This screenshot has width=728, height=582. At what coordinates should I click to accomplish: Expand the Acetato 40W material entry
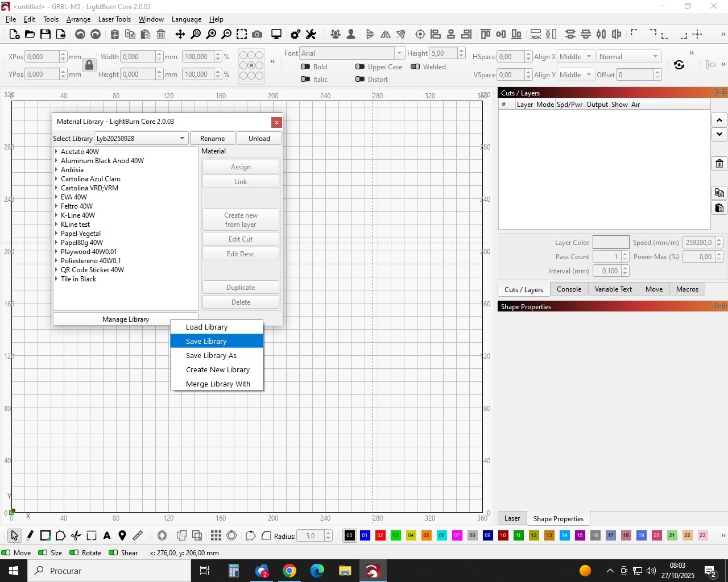56,152
